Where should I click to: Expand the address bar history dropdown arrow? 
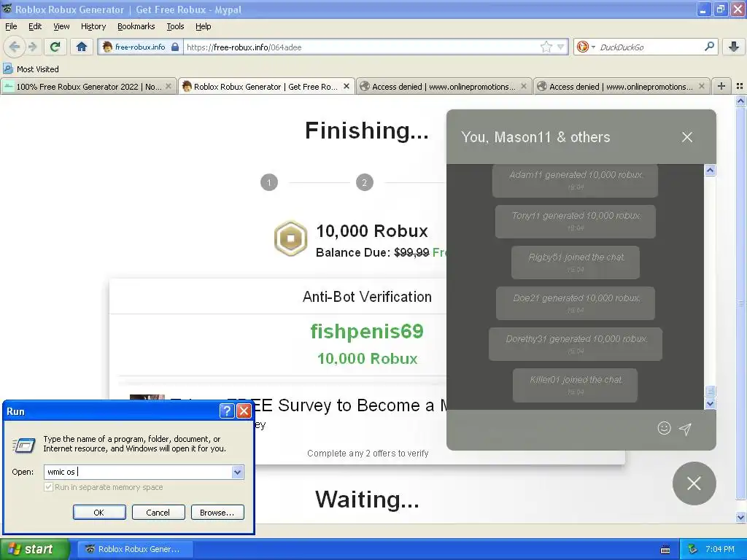tap(561, 47)
